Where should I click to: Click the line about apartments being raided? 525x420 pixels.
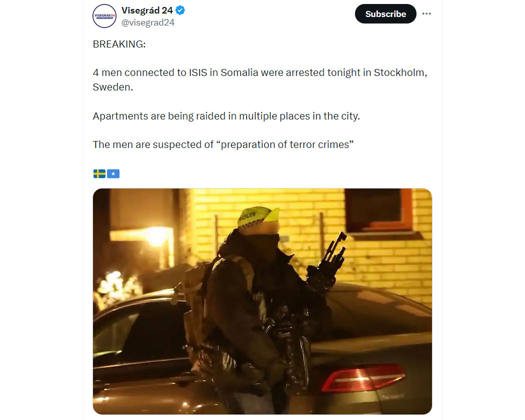pyautogui.click(x=226, y=116)
